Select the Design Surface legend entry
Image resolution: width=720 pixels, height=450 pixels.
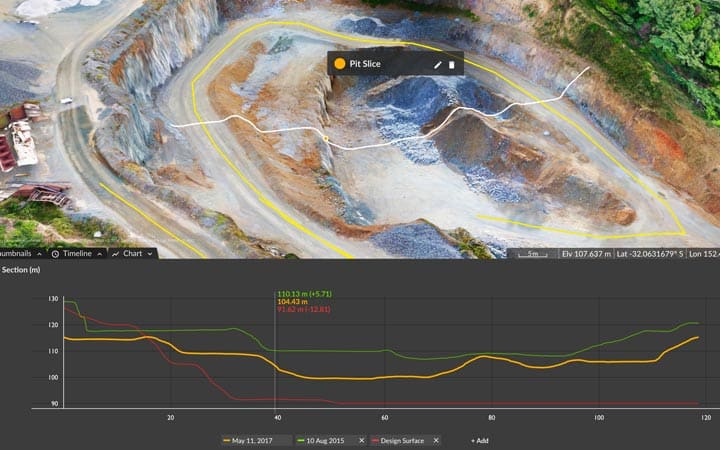coord(405,440)
